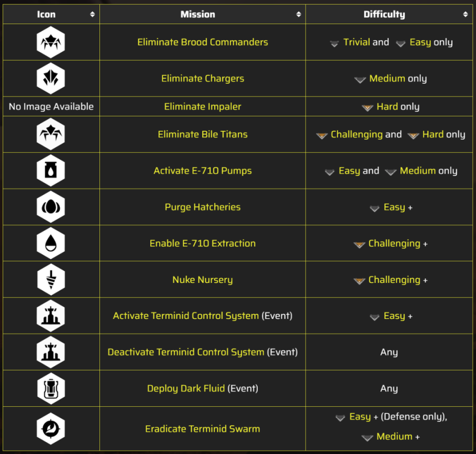Click the Challenging link in Bile Titans row
The image size is (476, 454).
(x=357, y=134)
